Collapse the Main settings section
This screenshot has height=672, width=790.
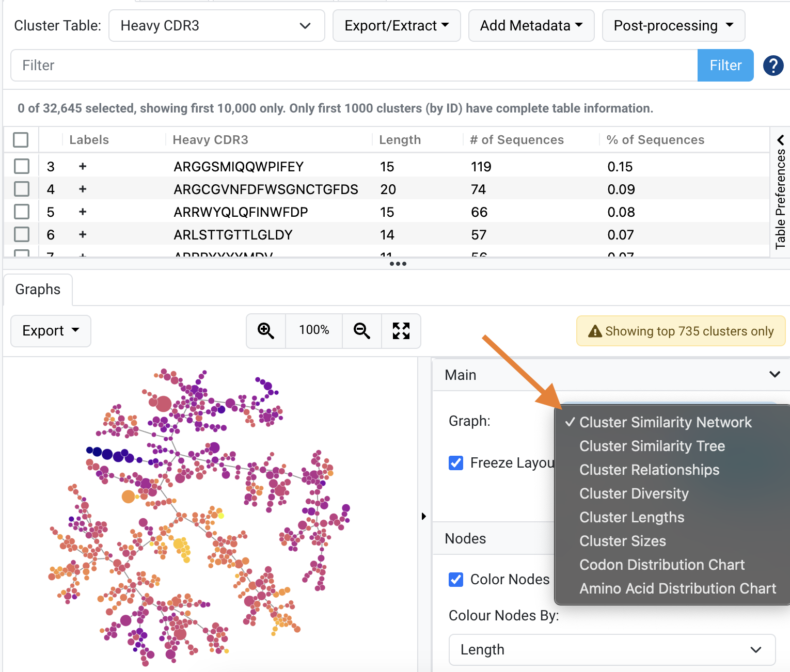774,375
